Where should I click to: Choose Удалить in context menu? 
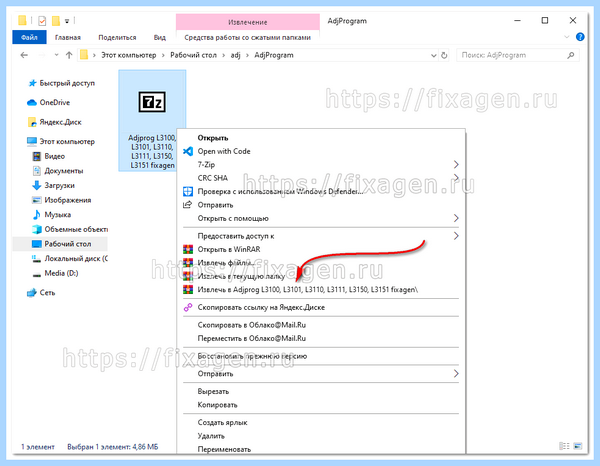point(321,436)
